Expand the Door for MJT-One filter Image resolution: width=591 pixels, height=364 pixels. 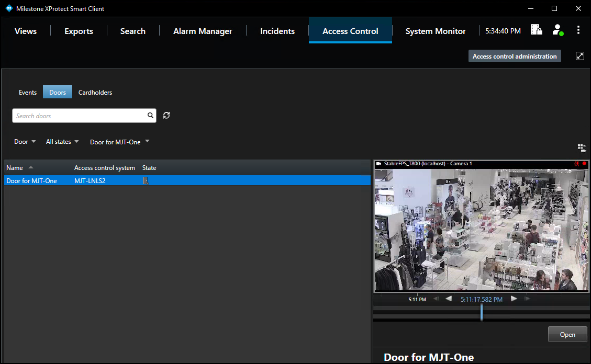click(119, 142)
